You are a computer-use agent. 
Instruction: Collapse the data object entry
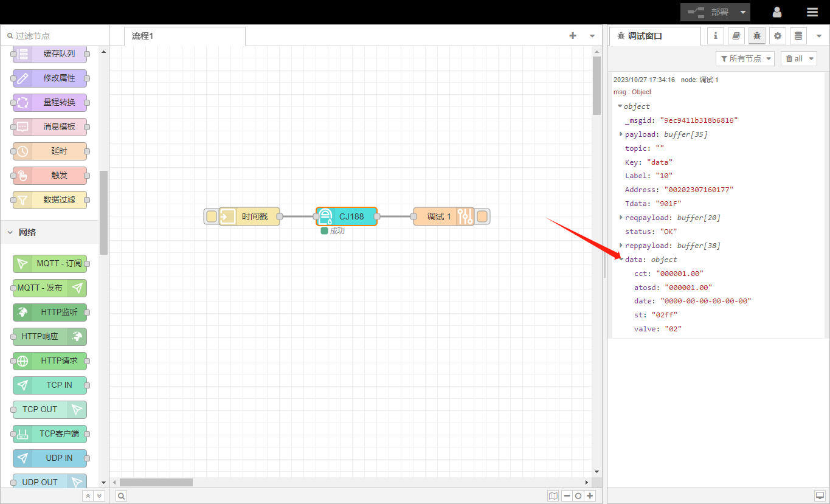click(x=621, y=260)
